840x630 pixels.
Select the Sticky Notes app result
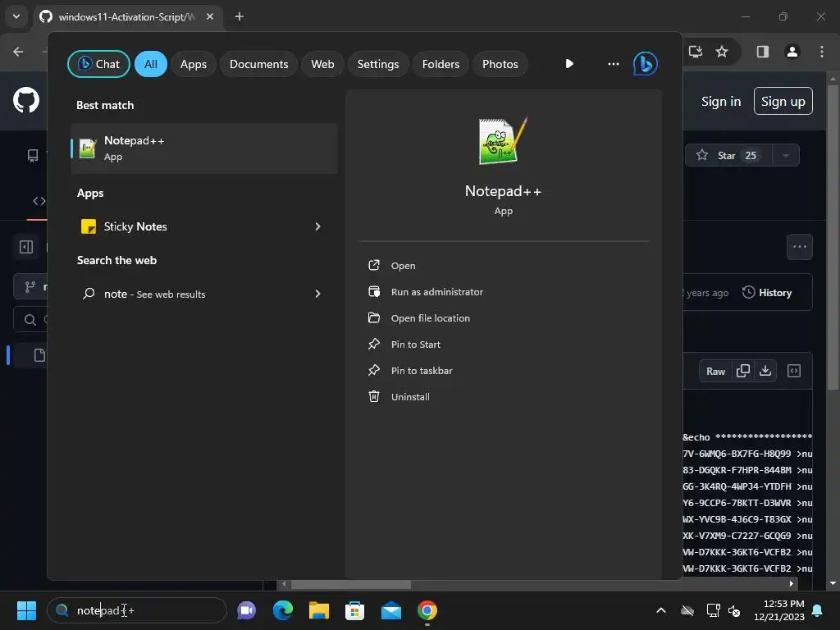coord(204,226)
